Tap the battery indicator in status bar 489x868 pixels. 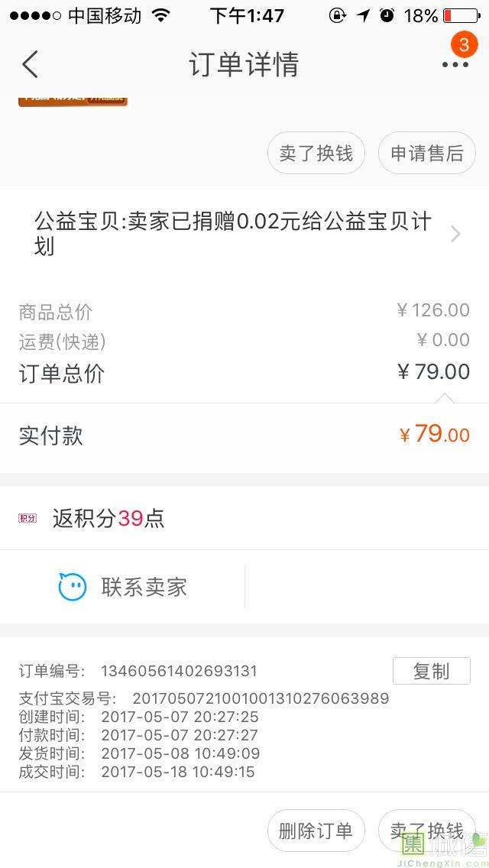[x=460, y=15]
